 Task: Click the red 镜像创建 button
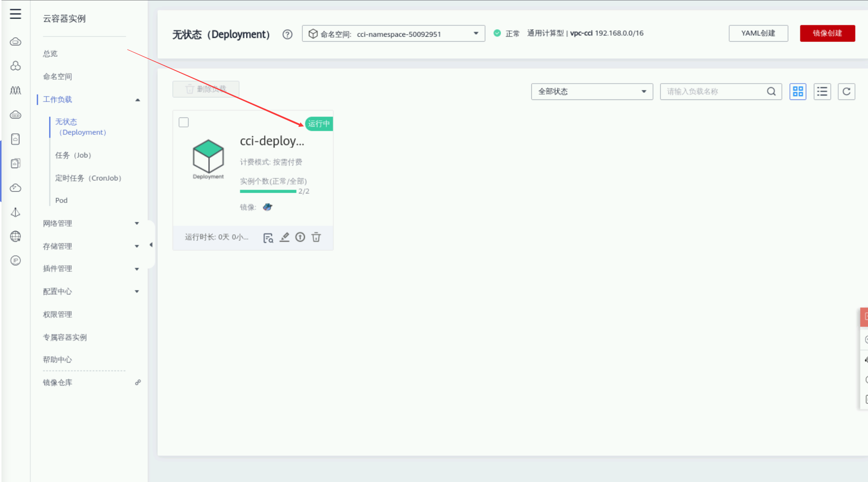coord(828,33)
